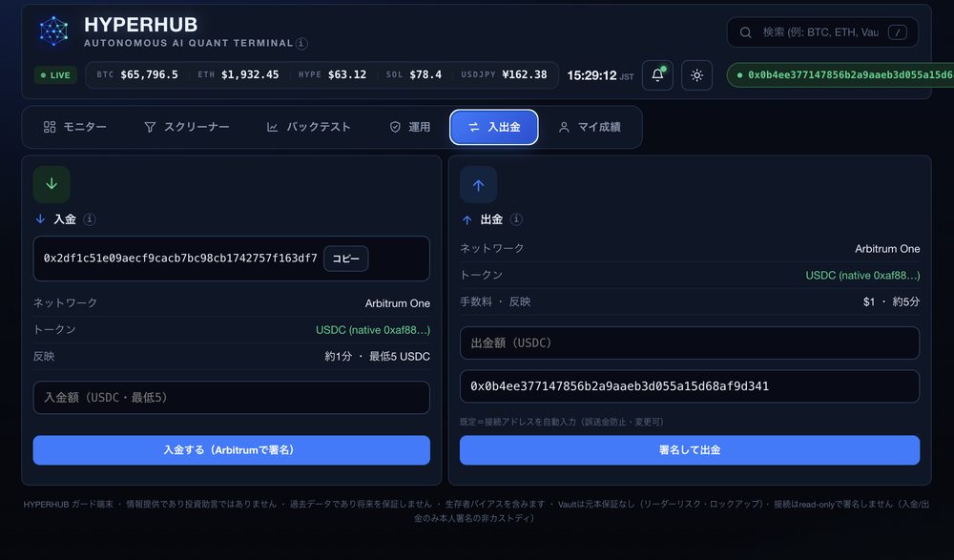This screenshot has height=560, width=954.
Task: Click the fee value $1・約5分
Action: click(x=891, y=301)
